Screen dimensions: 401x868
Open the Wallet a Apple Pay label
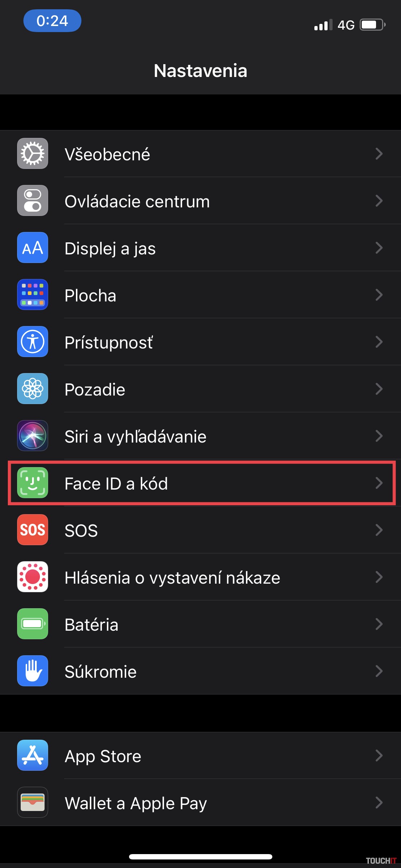[135, 803]
